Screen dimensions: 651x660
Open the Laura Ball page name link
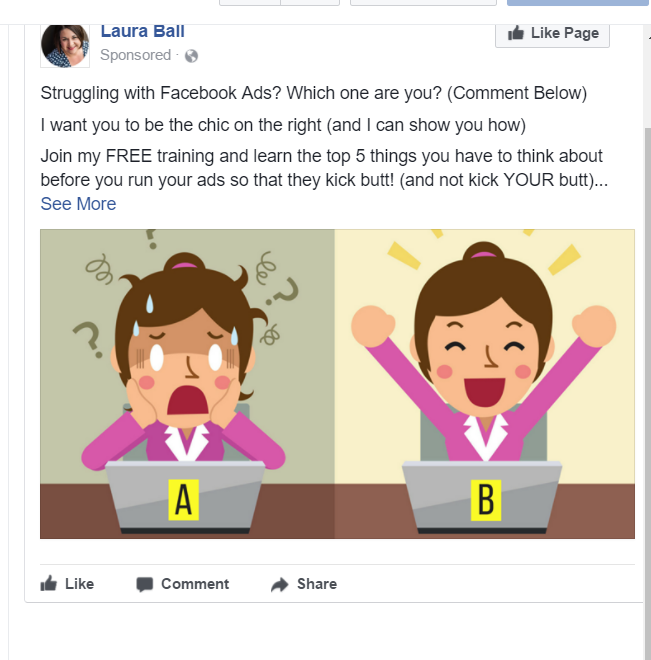tap(143, 32)
